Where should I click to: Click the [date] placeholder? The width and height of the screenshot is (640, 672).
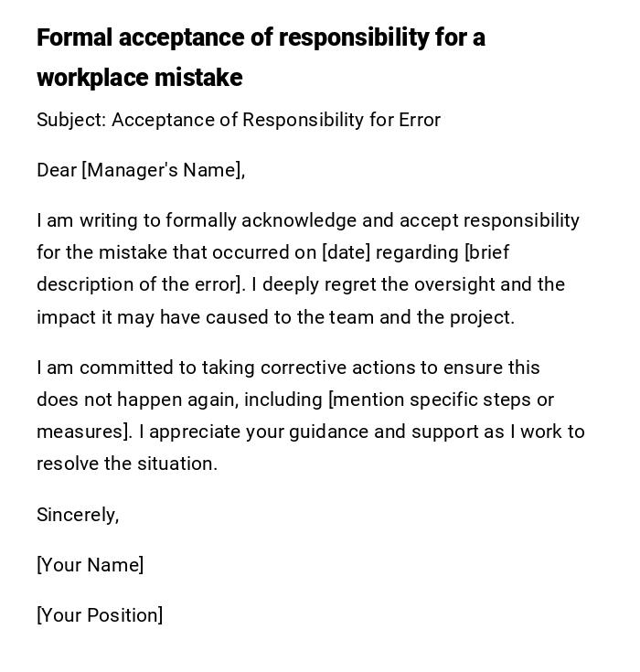click(x=346, y=252)
